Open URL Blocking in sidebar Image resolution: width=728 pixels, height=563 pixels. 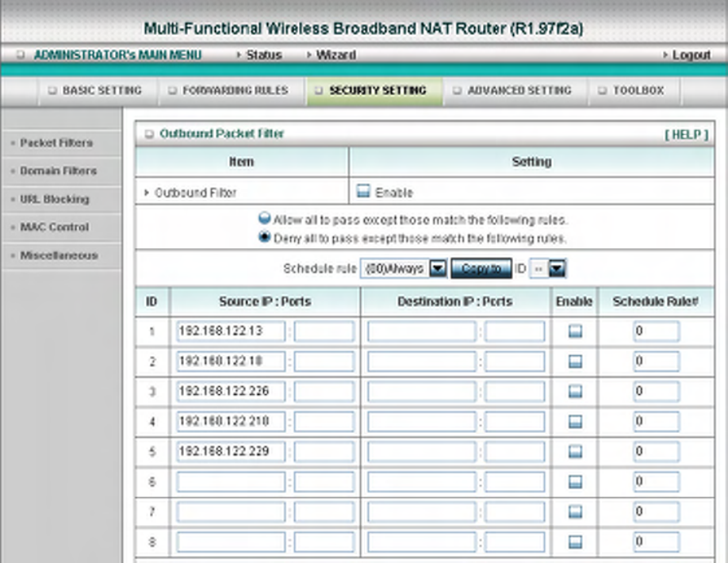(54, 199)
